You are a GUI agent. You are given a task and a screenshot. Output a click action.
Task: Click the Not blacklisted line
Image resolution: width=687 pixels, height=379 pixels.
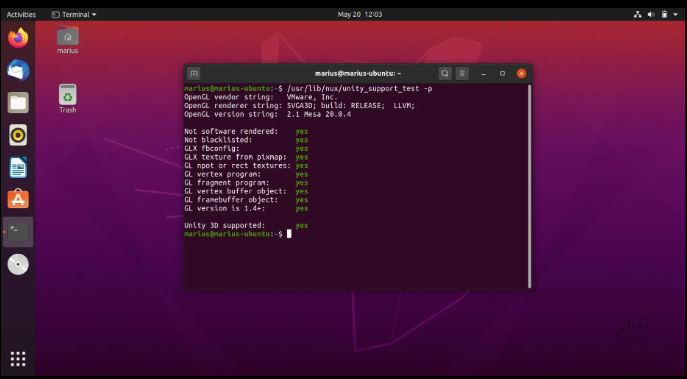point(246,140)
